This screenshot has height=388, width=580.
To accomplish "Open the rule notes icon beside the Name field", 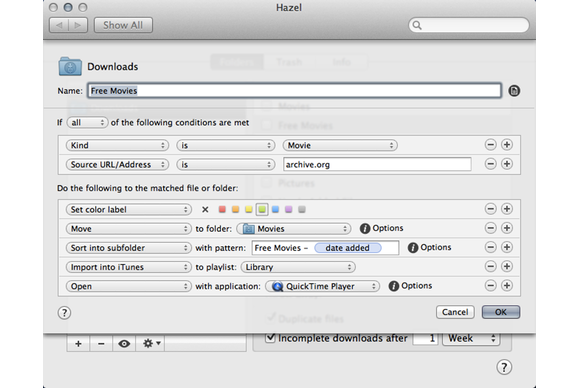I will [514, 91].
